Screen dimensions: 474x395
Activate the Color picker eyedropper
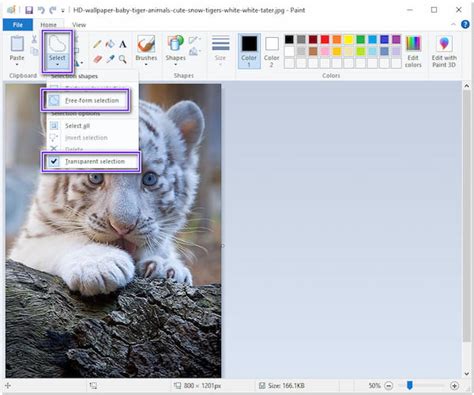[x=110, y=59]
